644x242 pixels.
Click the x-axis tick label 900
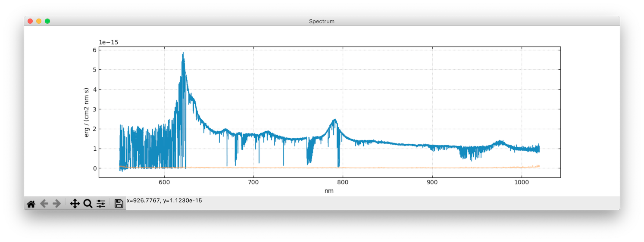click(432, 183)
